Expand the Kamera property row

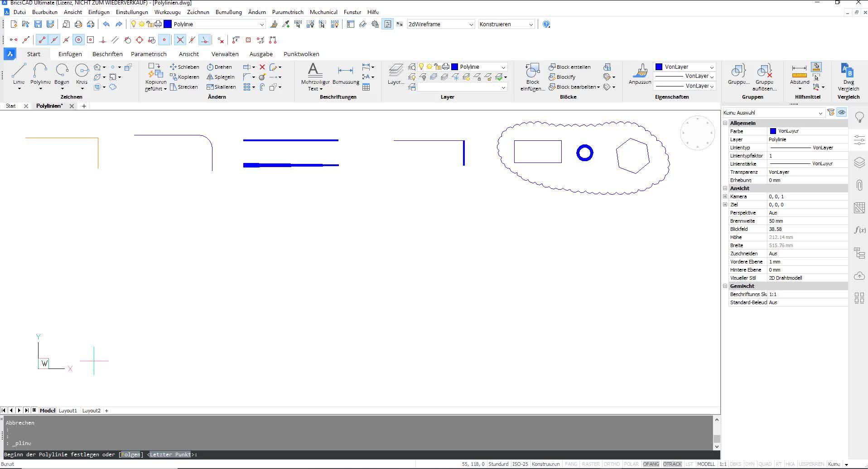tap(725, 196)
